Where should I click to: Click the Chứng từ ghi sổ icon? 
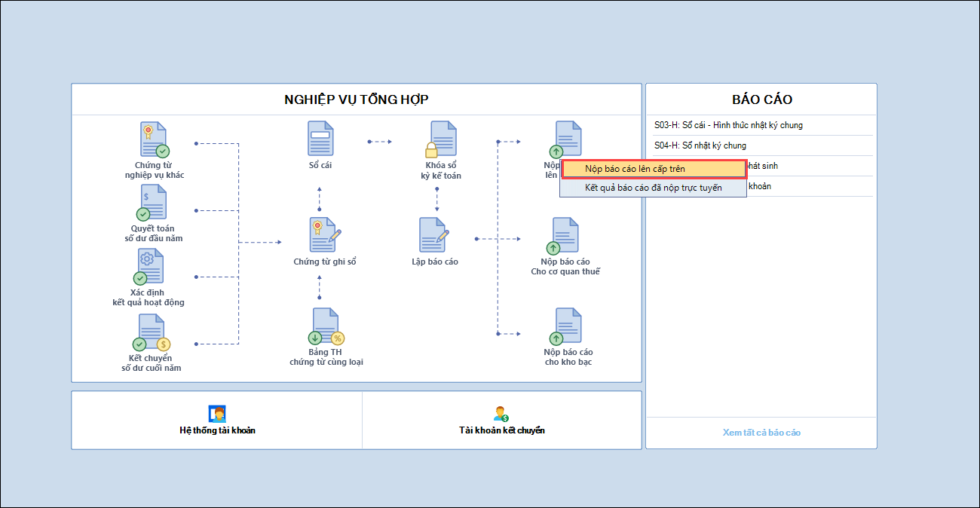click(x=324, y=235)
